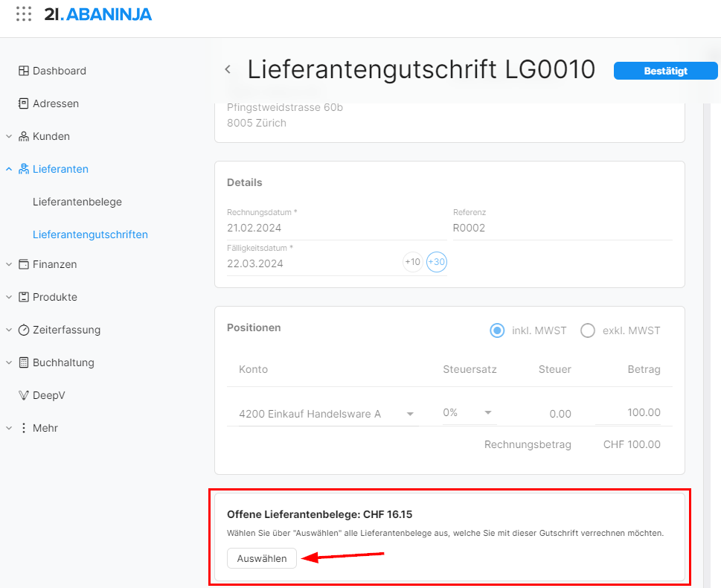Open Lieferantenbelege submenu item

77,202
